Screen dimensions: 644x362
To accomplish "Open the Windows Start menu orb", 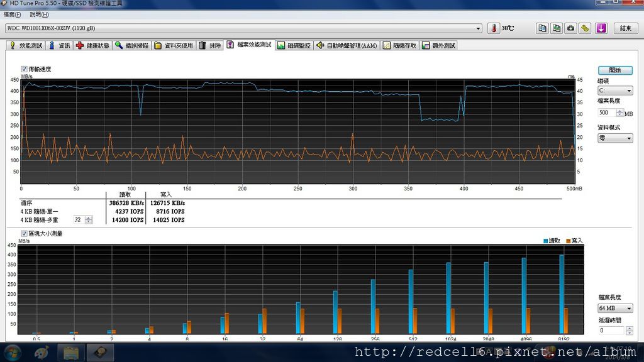I will 13,353.
